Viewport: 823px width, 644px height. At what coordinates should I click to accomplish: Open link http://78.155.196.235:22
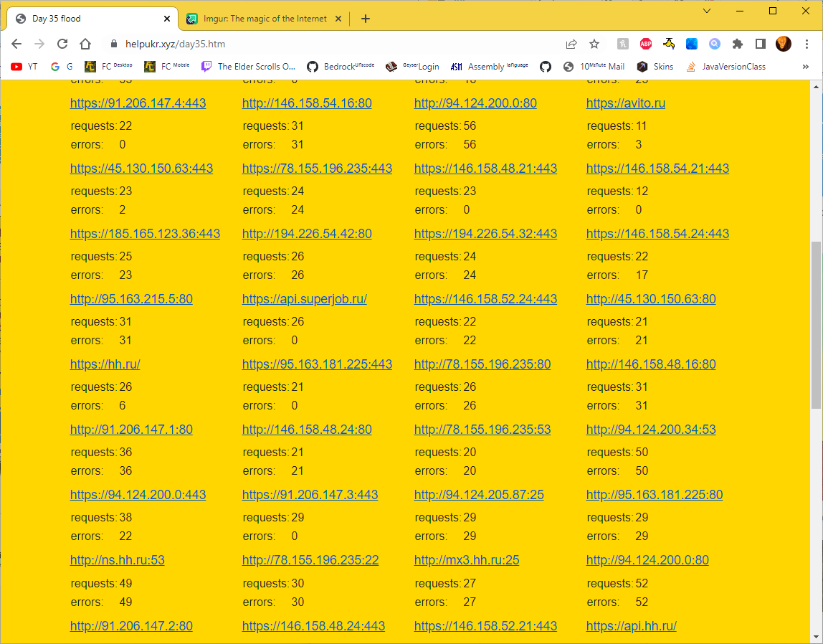tap(310, 560)
